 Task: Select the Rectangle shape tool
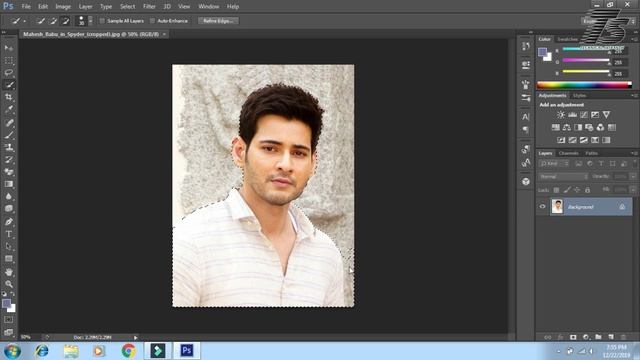click(9, 259)
